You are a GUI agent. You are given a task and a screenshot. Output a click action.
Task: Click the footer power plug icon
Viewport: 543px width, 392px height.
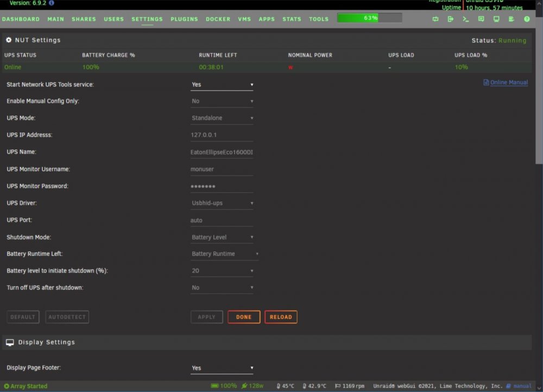pos(244,386)
